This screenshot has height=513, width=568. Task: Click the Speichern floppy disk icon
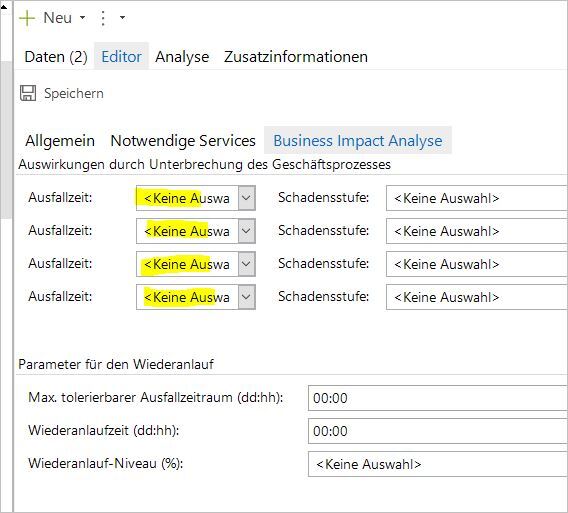[28, 93]
